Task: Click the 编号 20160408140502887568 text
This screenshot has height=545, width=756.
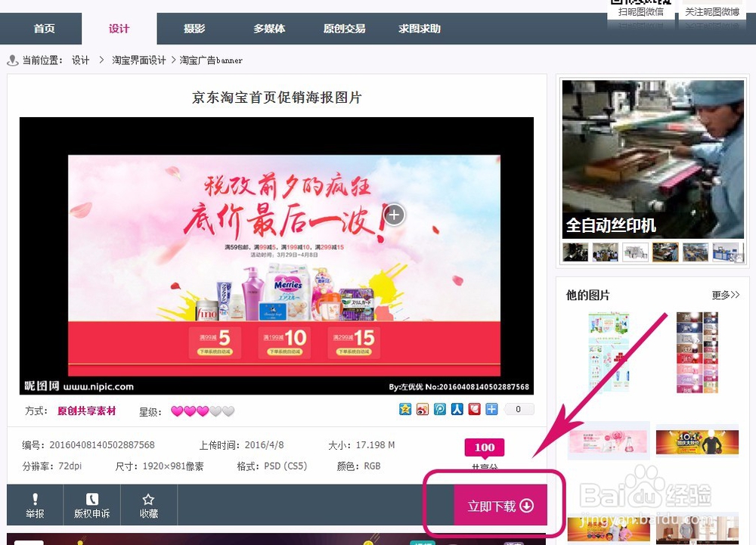Action: pos(88,444)
